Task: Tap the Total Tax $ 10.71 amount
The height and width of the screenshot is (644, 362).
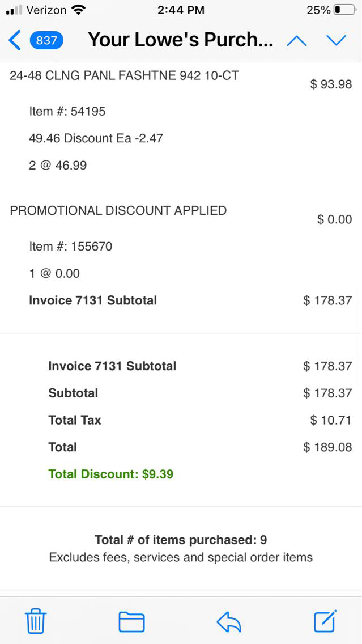Action: point(331,420)
